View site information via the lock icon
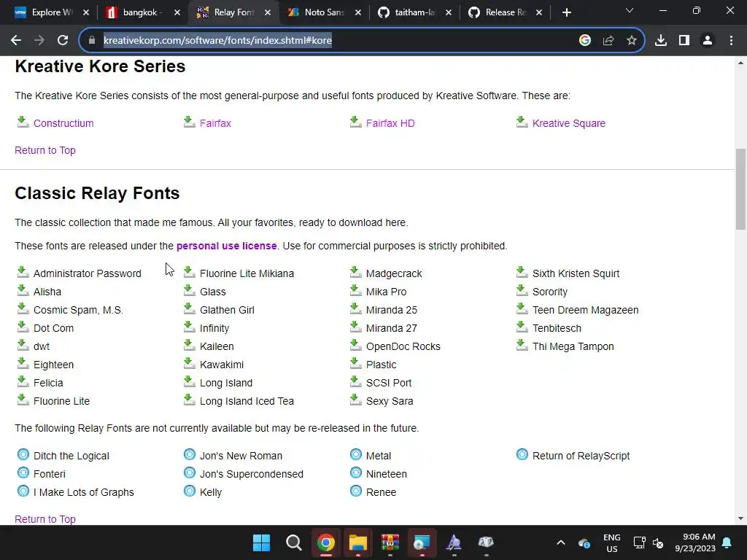Image resolution: width=747 pixels, height=560 pixels. click(x=92, y=41)
